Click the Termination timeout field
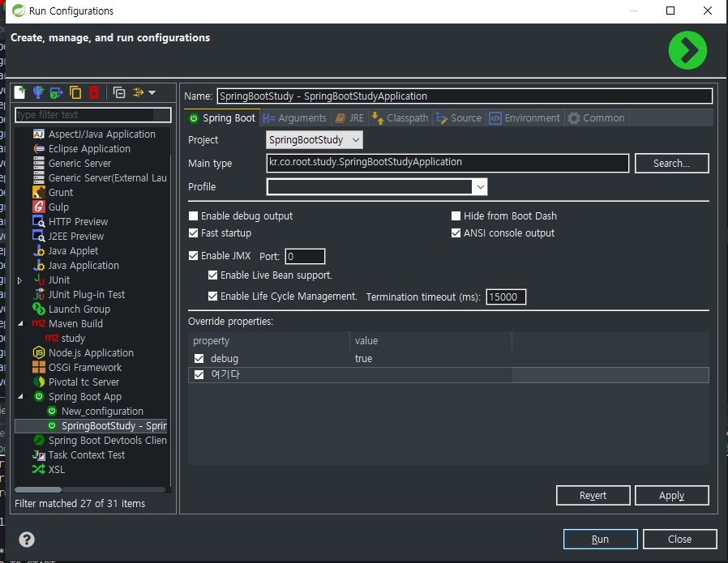Viewport: 728px width, 563px height. pos(506,296)
